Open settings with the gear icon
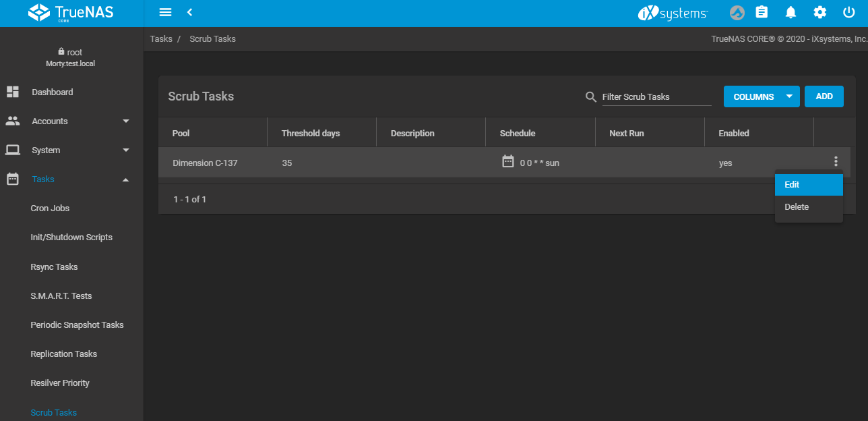Image resolution: width=868 pixels, height=421 pixels. tap(819, 12)
